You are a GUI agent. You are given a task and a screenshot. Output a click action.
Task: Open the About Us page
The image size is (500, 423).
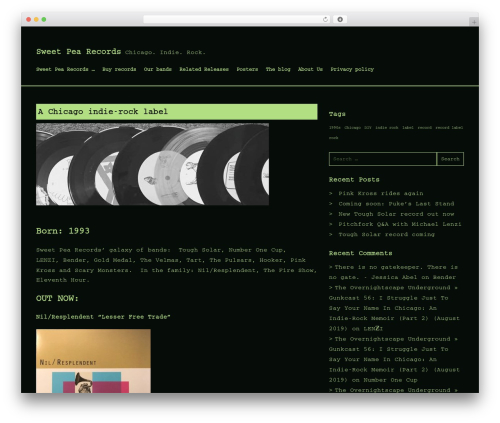coord(310,69)
